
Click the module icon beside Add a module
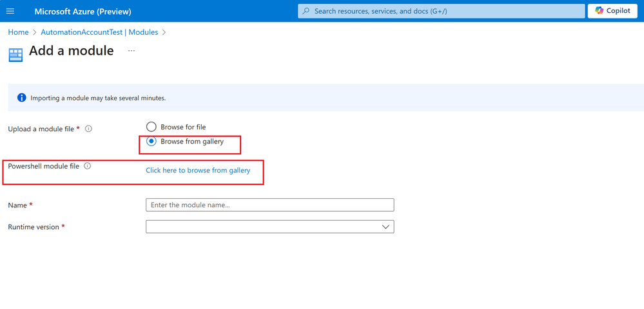[15, 55]
